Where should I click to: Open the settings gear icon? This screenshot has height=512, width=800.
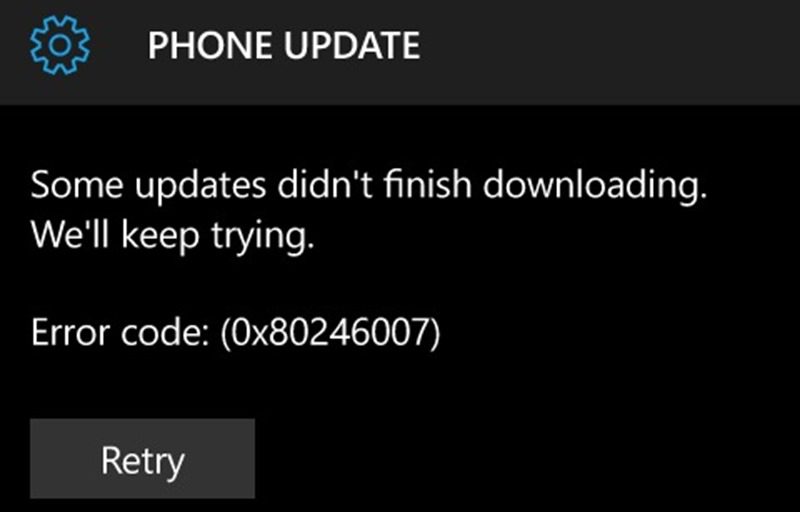pos(60,45)
